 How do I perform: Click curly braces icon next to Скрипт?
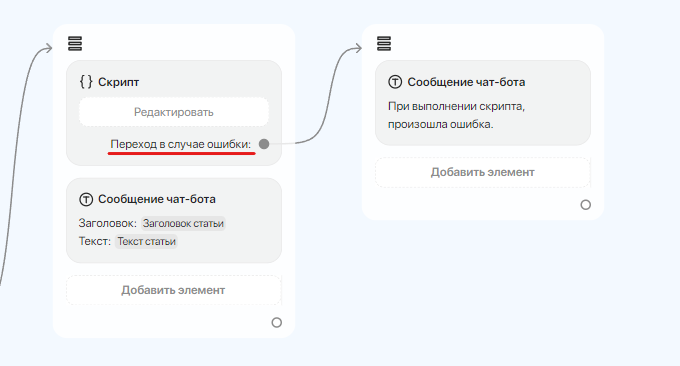(86, 82)
